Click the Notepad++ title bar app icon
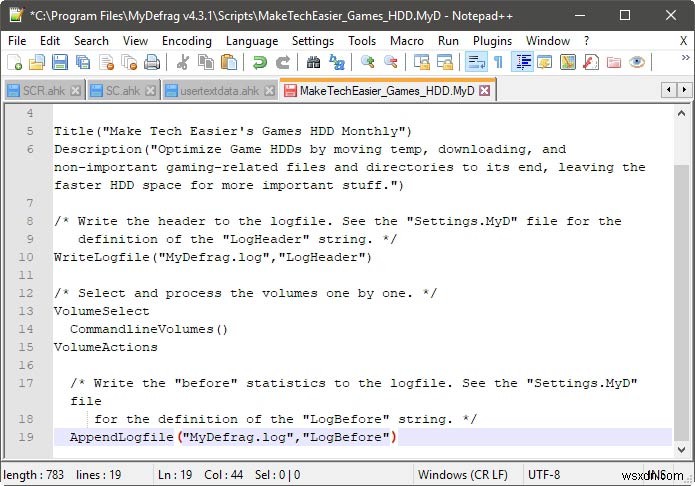695x486 pixels. [x=16, y=15]
